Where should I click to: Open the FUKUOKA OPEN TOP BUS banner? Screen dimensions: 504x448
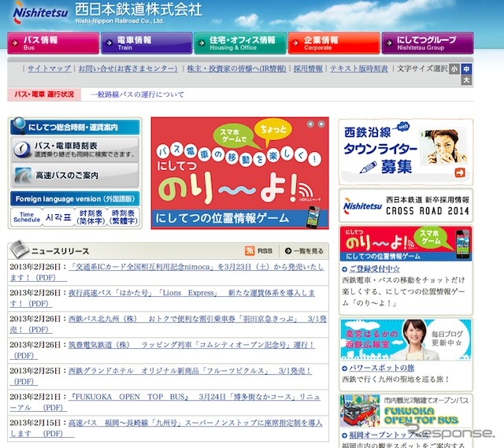[x=406, y=411]
